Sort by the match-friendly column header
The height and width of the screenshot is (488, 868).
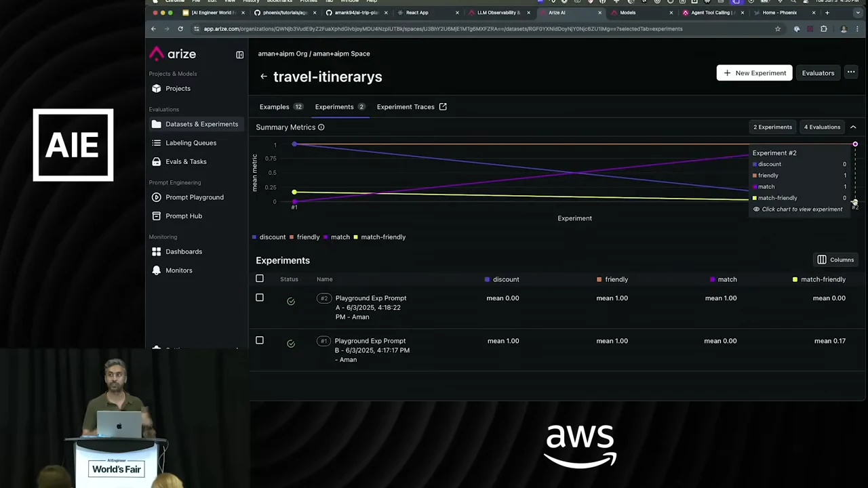click(x=819, y=279)
